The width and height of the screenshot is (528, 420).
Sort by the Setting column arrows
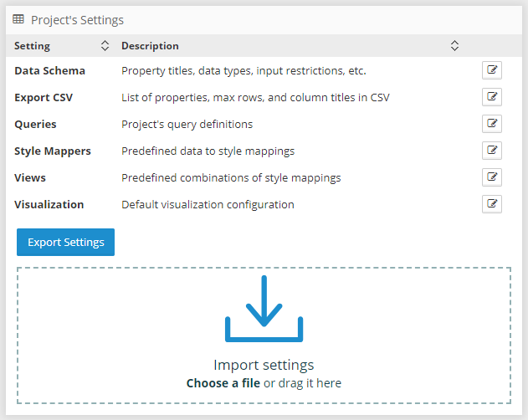(105, 46)
